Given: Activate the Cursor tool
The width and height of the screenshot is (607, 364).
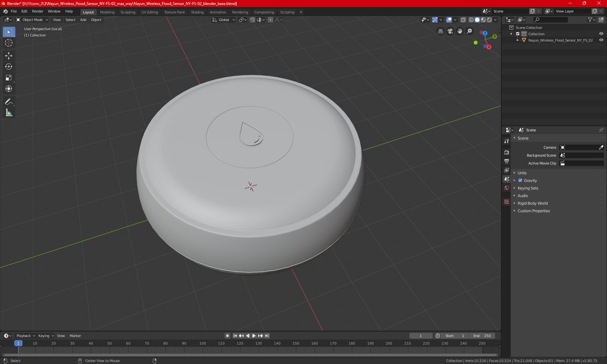Looking at the screenshot, I should point(9,43).
